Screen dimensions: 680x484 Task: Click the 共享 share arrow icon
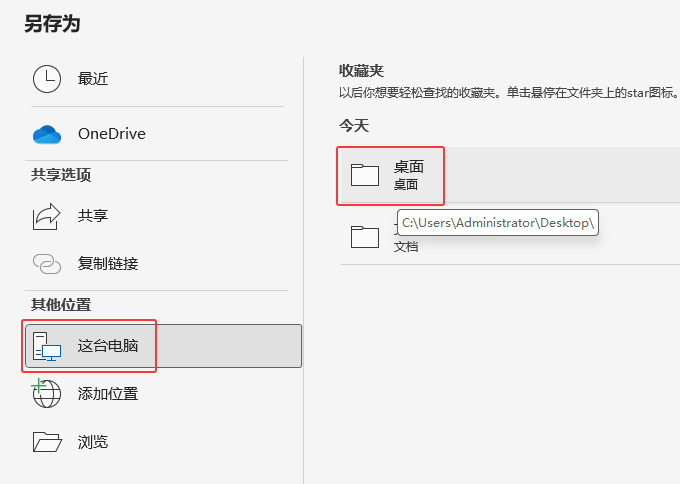(47, 216)
